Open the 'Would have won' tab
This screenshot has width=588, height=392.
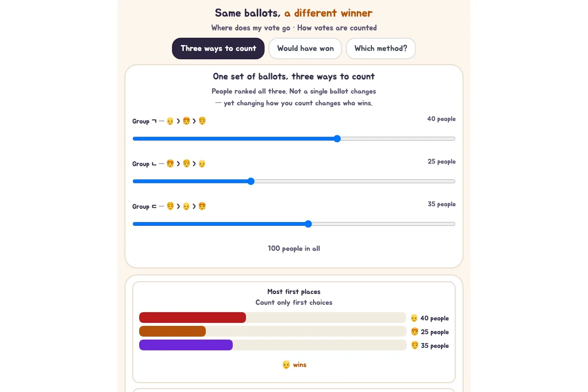(305, 49)
